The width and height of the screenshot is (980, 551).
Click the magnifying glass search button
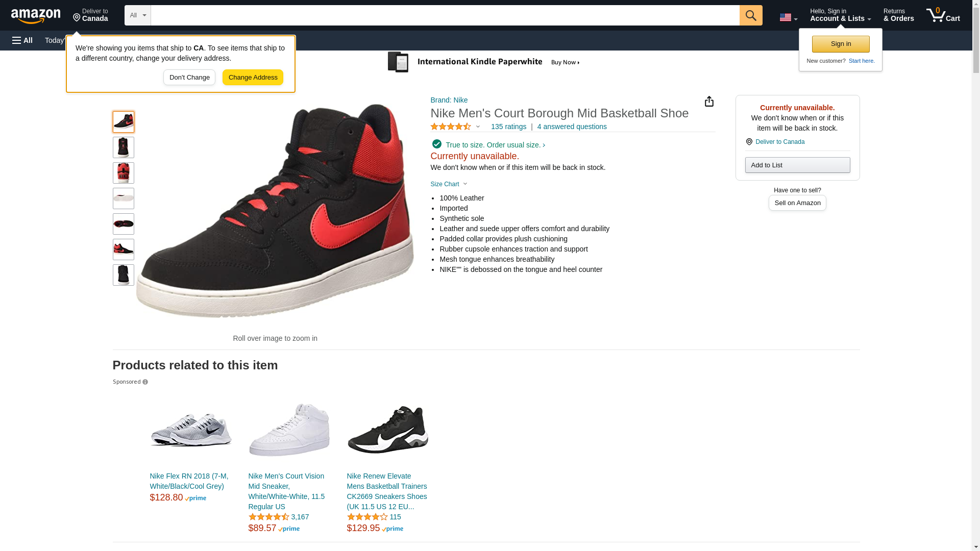750,15
